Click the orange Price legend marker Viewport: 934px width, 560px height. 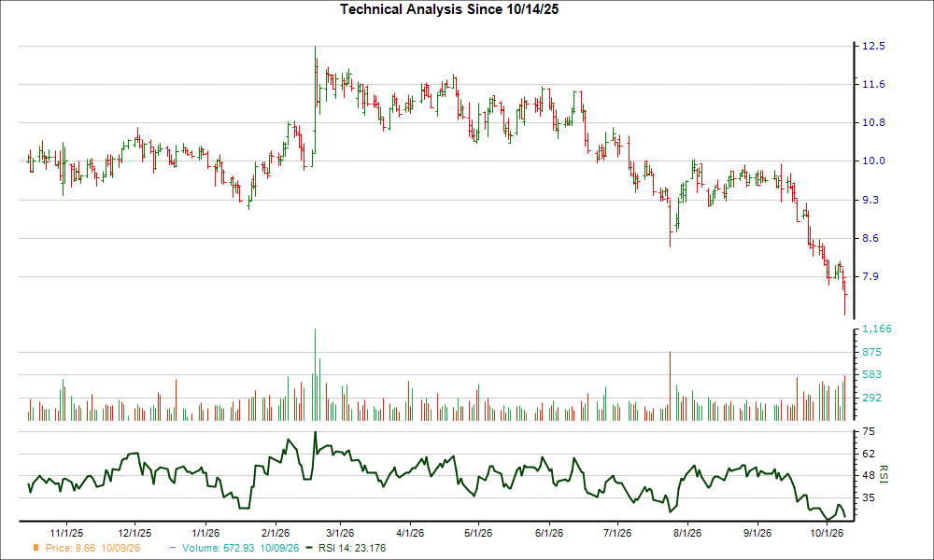click(35, 548)
